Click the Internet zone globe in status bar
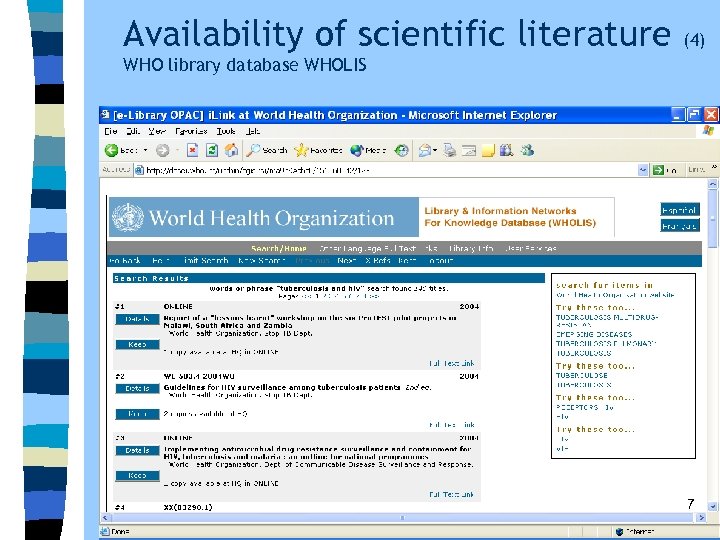720x540 pixels. [619, 532]
